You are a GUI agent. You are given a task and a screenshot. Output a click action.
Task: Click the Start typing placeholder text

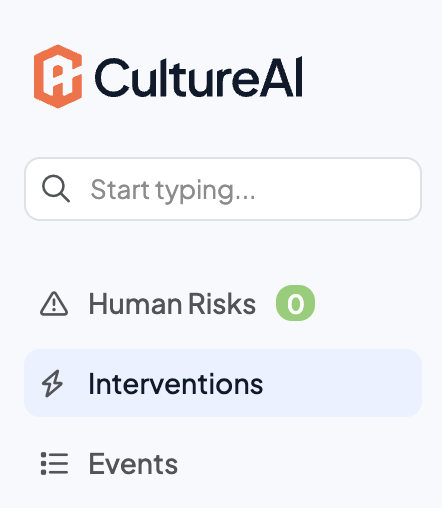coord(173,190)
